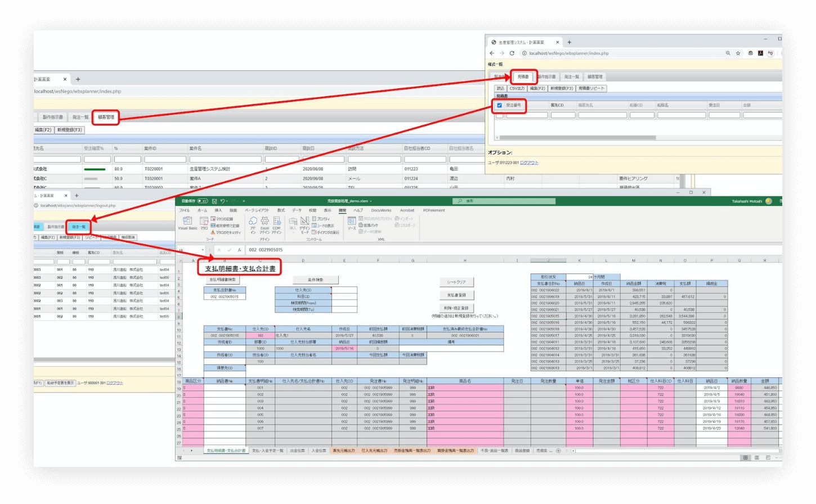The image size is (816, 504).
Task: Click browser back arrow in top-right window
Action: pos(492,53)
